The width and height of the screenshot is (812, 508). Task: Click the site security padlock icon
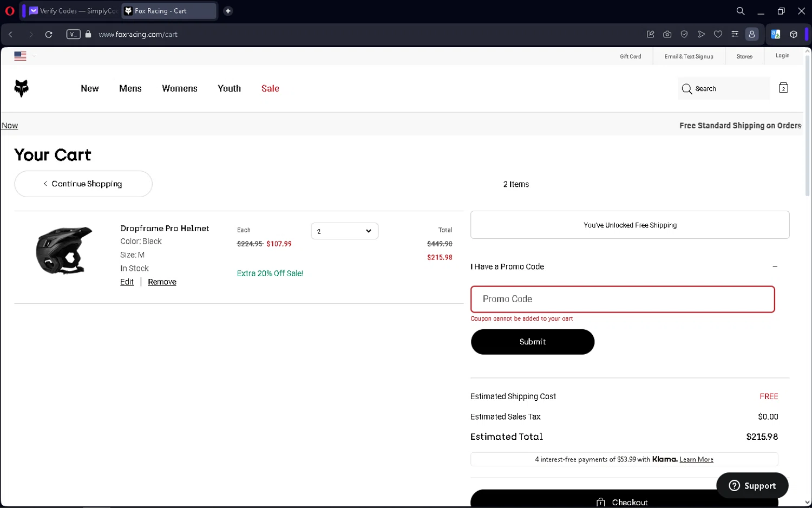coord(88,34)
